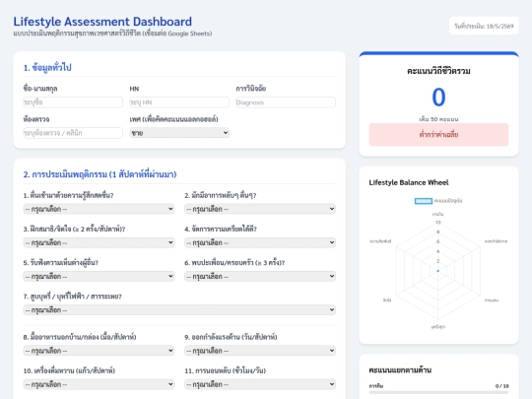Open the เพศ gender dropdown showing ชาย
The image size is (532, 399).
tap(179, 133)
